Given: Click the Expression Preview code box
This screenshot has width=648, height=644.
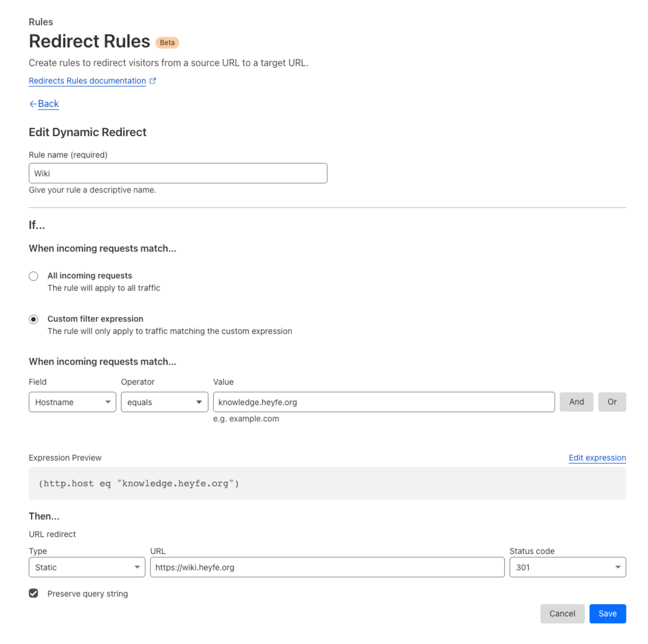Looking at the screenshot, I should click(x=327, y=483).
